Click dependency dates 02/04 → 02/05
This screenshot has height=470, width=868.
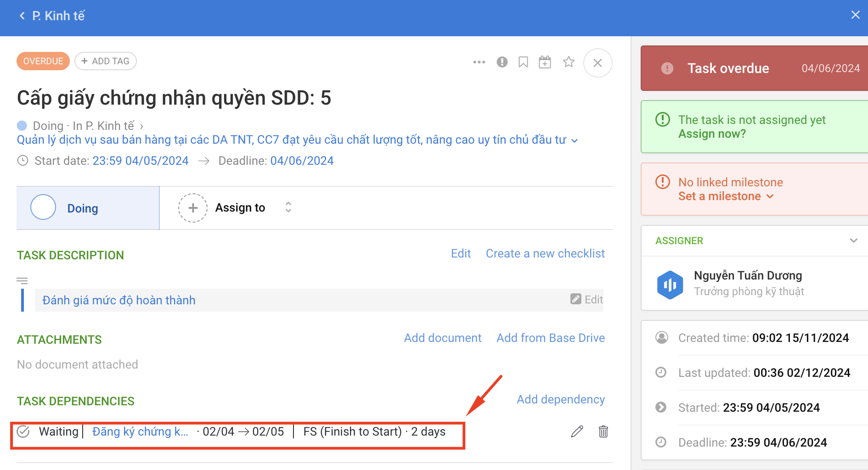[243, 431]
